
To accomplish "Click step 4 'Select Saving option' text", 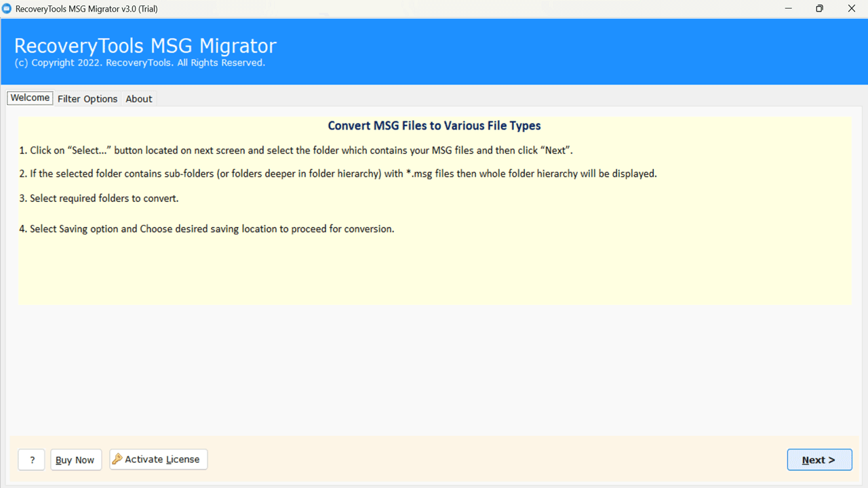I will point(207,229).
